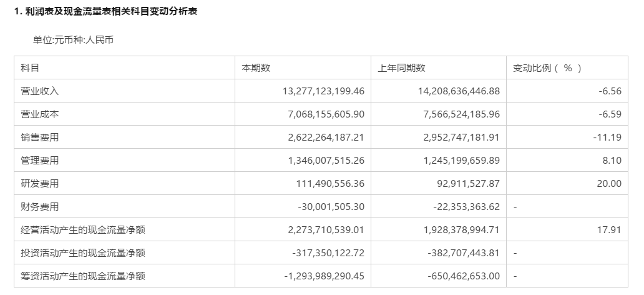Select the 科目 column header

[x=30, y=68]
